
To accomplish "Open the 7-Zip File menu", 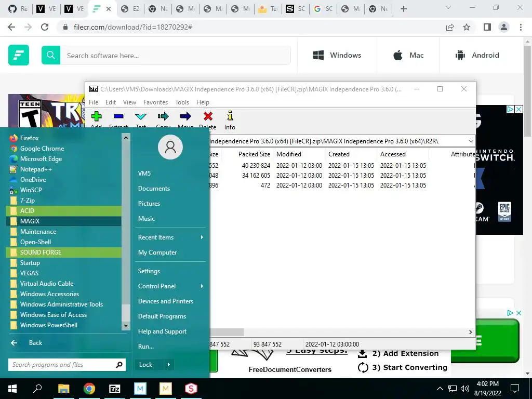I will (94, 102).
